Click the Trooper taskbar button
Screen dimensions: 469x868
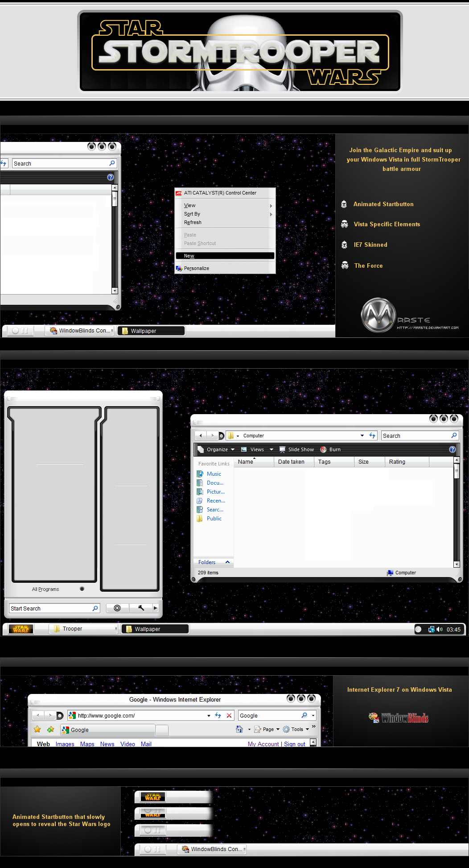83,629
